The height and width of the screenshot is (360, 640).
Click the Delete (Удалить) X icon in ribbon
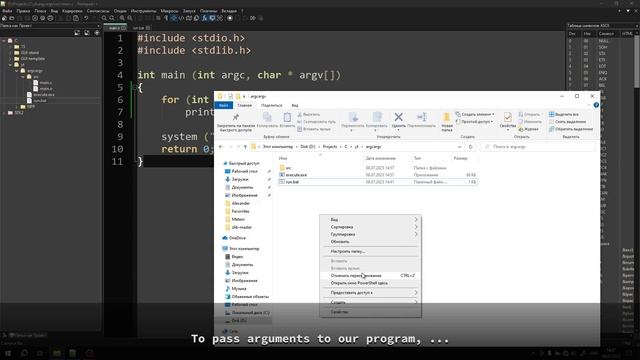(x=398, y=117)
